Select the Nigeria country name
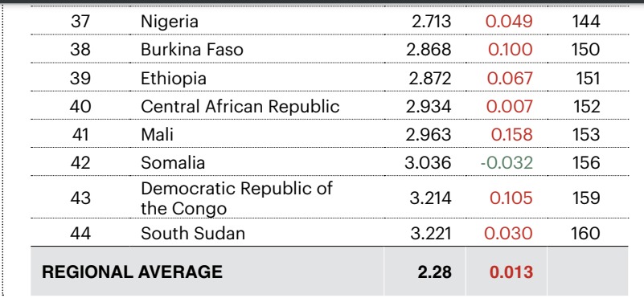The height and width of the screenshot is (298, 644). [x=169, y=22]
